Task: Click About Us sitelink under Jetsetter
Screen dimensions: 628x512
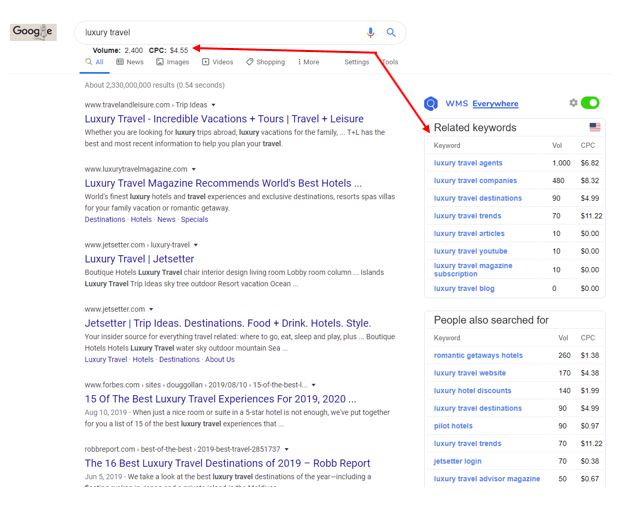Action: (220, 359)
